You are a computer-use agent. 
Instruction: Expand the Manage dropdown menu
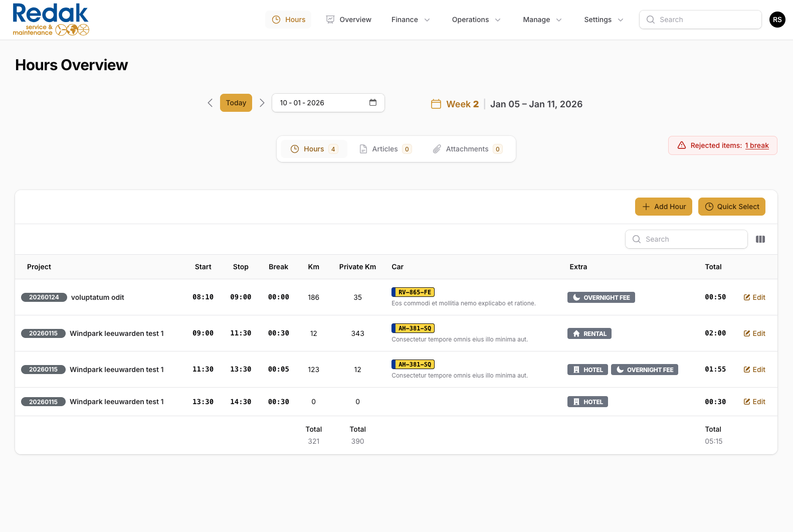[542, 20]
